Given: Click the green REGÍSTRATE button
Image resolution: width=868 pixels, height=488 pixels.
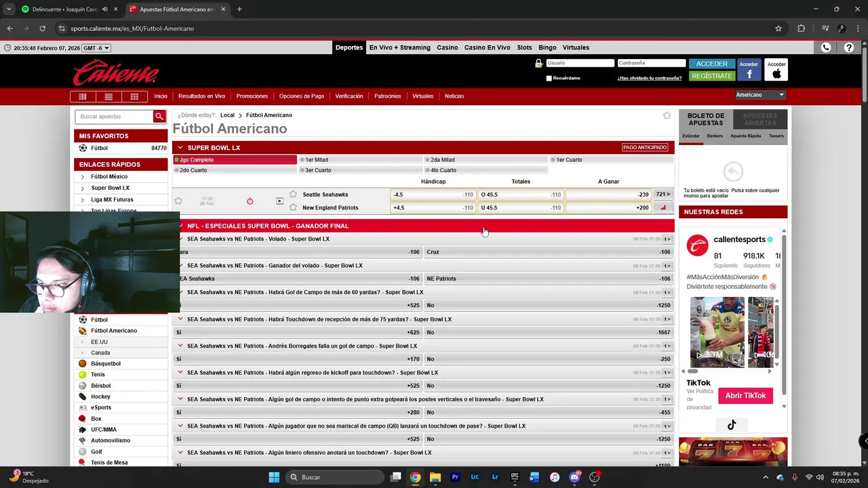Looking at the screenshot, I should (x=711, y=76).
